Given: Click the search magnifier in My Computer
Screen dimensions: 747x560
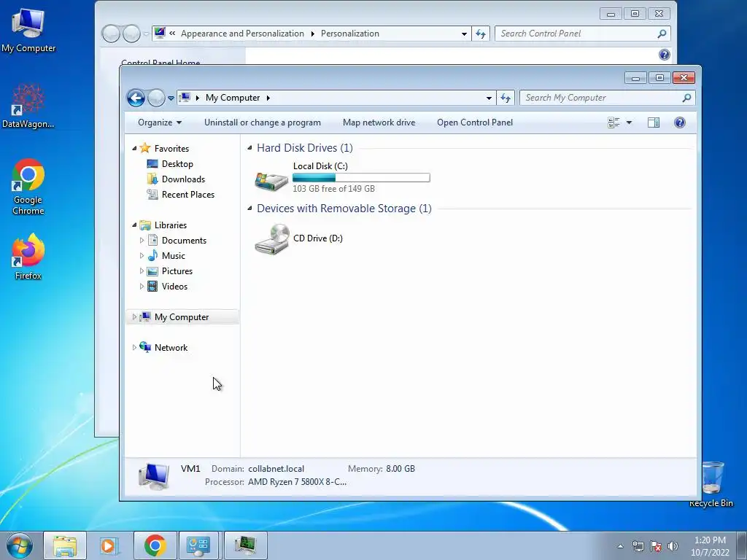Looking at the screenshot, I should 686,98.
